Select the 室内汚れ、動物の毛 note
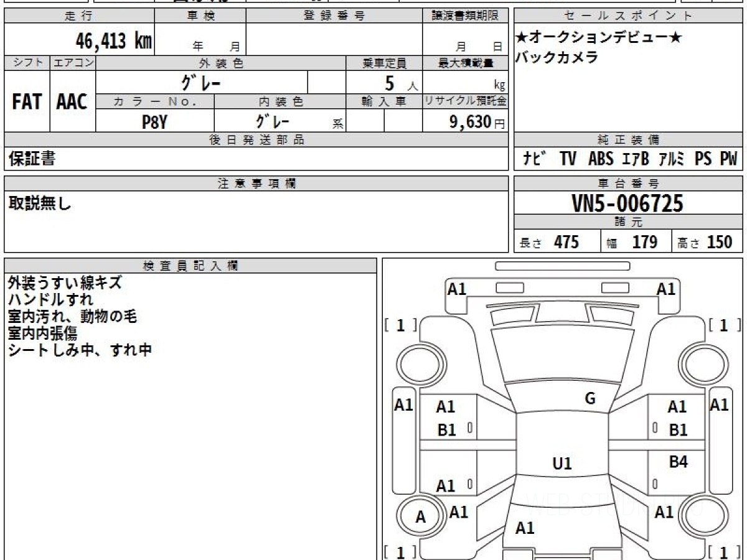Image resolution: width=747 pixels, height=560 pixels. coord(72,316)
